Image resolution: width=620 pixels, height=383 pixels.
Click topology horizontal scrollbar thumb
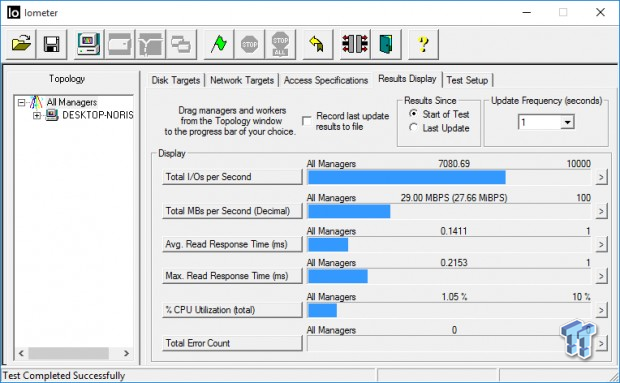tap(68, 353)
